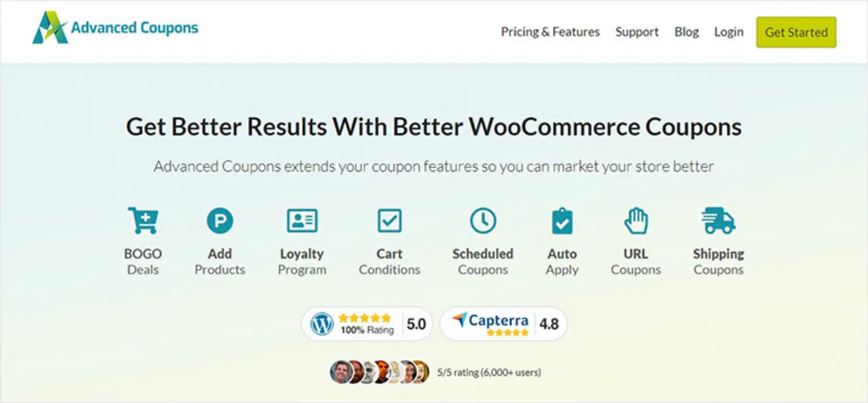868x403 pixels.
Task: Click the 5/5 rating (6,000+ users) text
Action: (489, 373)
